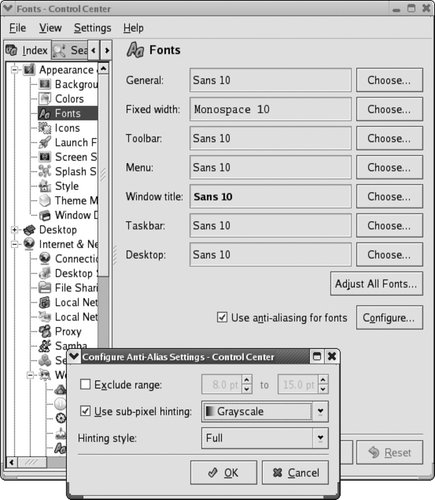Open the Icons item in the sidebar
The height and width of the screenshot is (500, 435).
[x=45, y=128]
